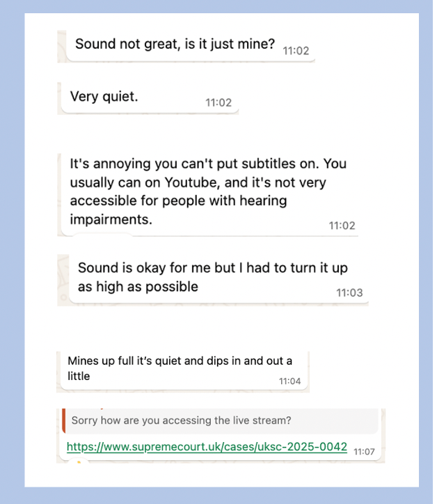Click the 11:07 timestamp beside the link
Viewport: 437px width, 504px height.
[x=364, y=452]
